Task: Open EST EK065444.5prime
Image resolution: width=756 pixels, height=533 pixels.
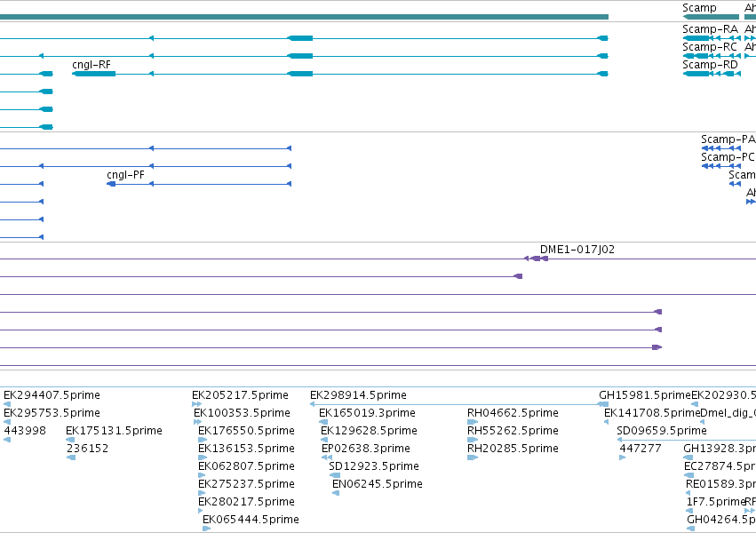Action: click(x=251, y=520)
